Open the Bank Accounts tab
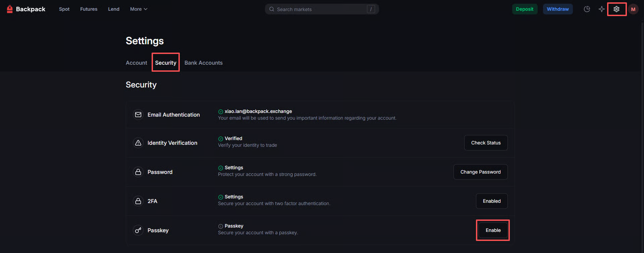Screen dimensions: 644x253 pyautogui.click(x=203, y=63)
